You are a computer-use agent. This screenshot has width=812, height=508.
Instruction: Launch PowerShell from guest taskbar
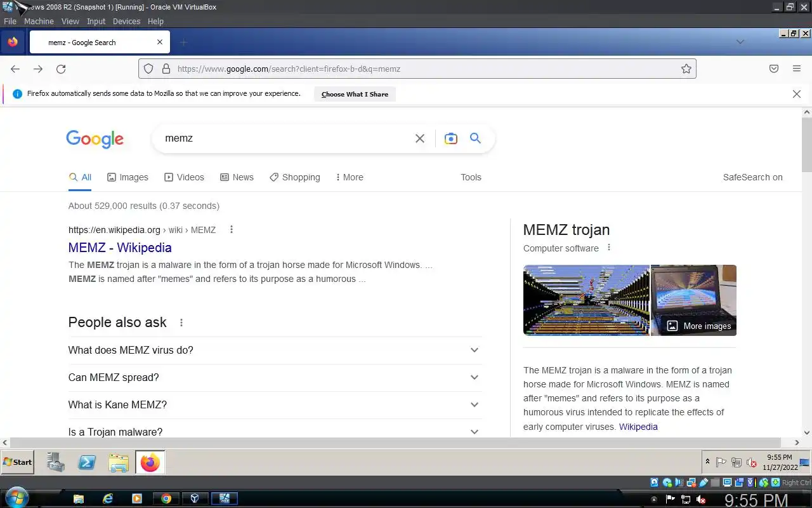pos(87,462)
